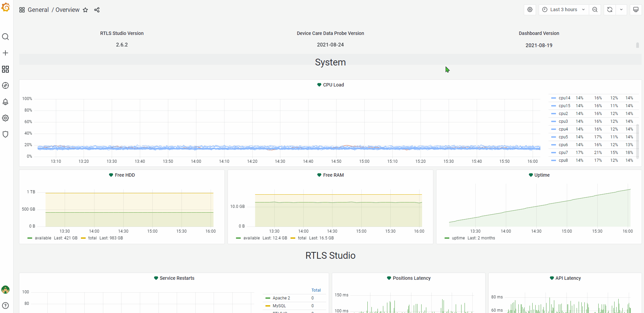Star the Overview dashboard as favorite
This screenshot has width=644, height=313.
[85, 10]
